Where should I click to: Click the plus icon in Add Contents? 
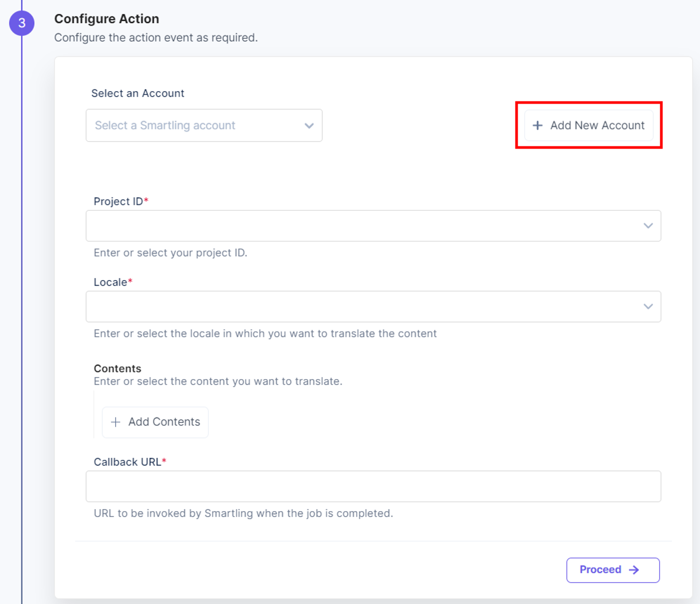pos(116,422)
